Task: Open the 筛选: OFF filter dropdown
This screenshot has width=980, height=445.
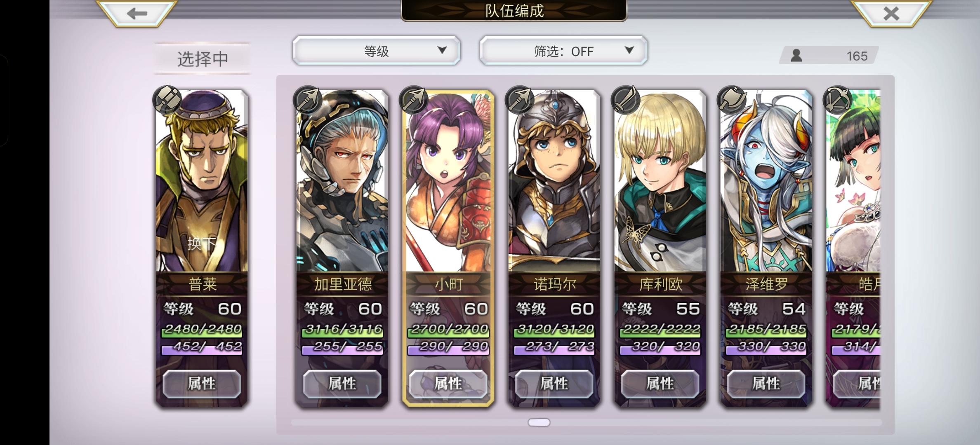Action: point(563,51)
